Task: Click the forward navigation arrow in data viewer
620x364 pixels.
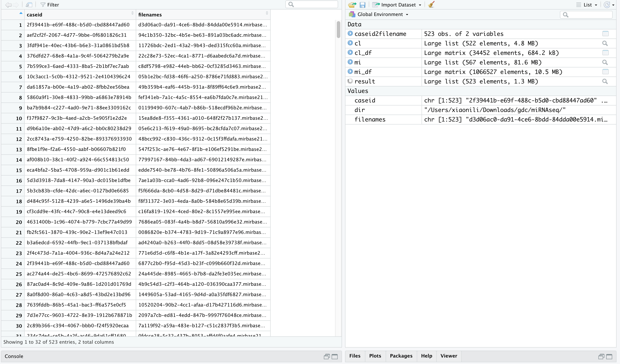Action: pyautogui.click(x=16, y=5)
